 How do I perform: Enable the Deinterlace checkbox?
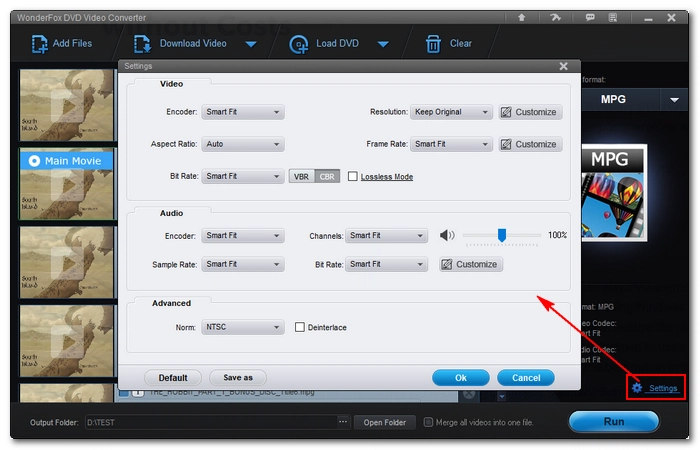point(300,327)
